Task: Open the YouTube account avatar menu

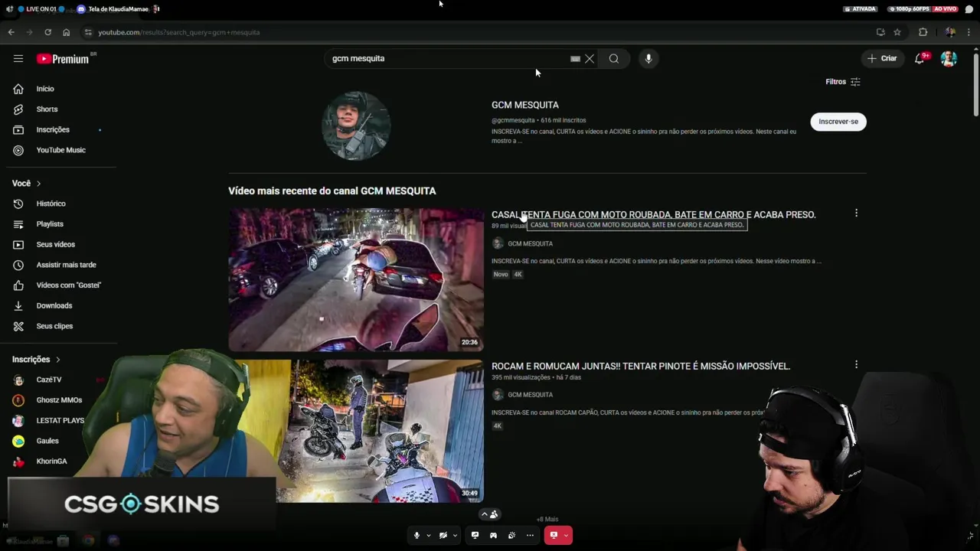Action: click(x=949, y=58)
